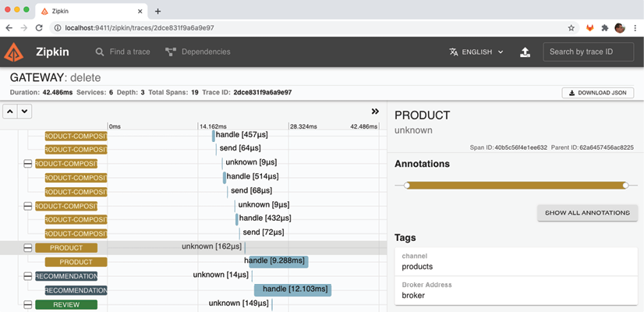Click the browser forward arrow
The image size is (644, 312).
tap(24, 28)
